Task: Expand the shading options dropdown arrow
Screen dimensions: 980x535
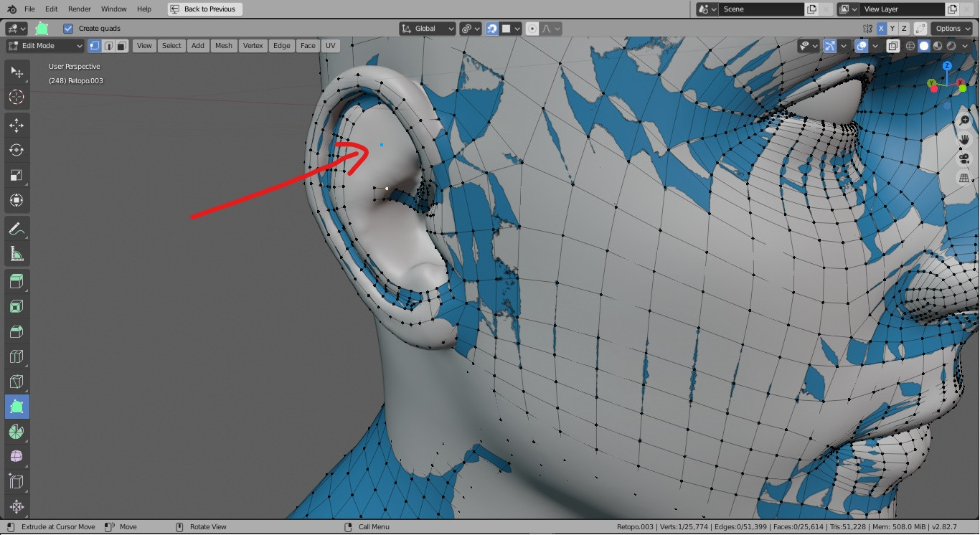Action: pos(964,46)
